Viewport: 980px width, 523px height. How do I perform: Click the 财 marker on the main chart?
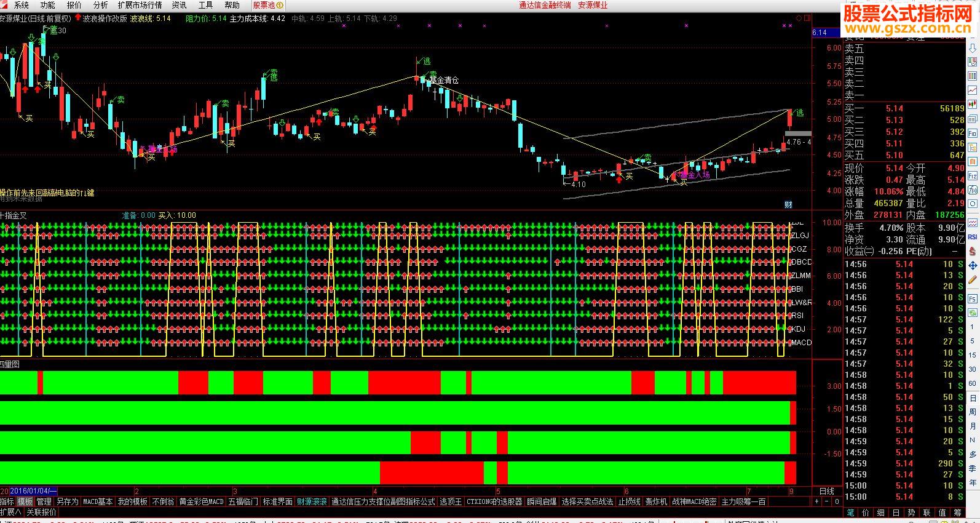point(788,204)
